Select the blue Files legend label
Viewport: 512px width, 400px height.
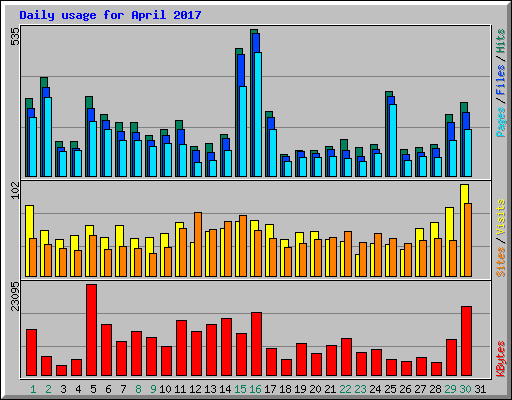click(x=500, y=80)
